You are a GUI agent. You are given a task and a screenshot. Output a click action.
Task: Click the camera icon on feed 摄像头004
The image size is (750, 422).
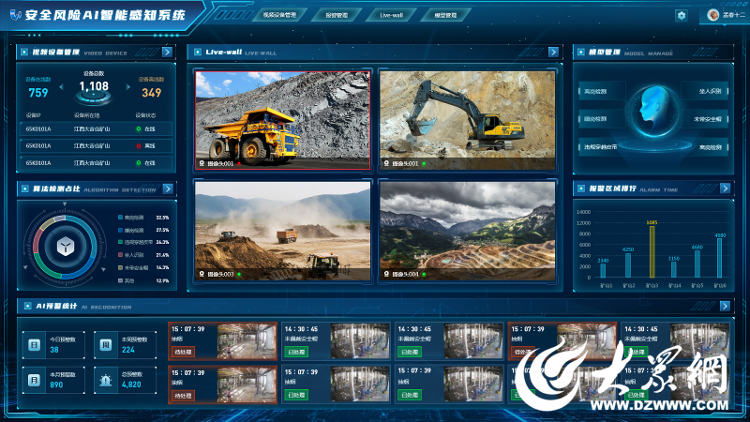coord(386,274)
